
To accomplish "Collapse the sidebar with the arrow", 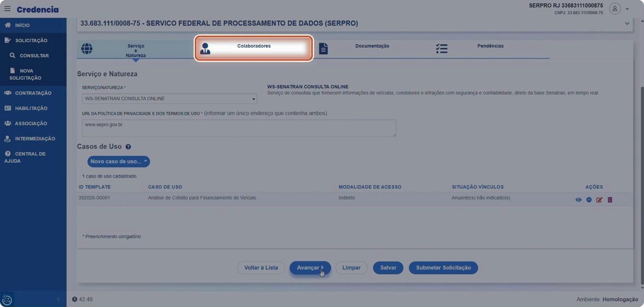I will point(58,300).
